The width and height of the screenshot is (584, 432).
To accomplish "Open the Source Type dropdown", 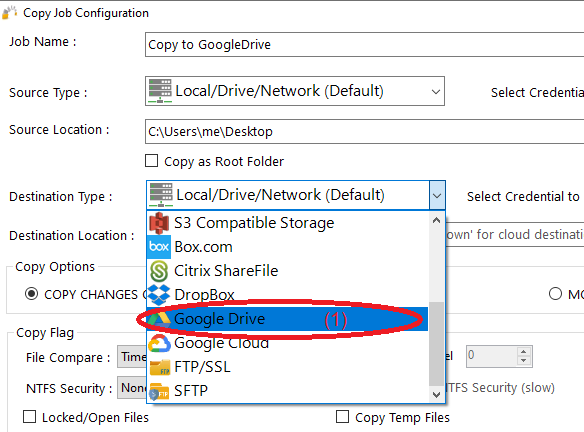I will 435,91.
